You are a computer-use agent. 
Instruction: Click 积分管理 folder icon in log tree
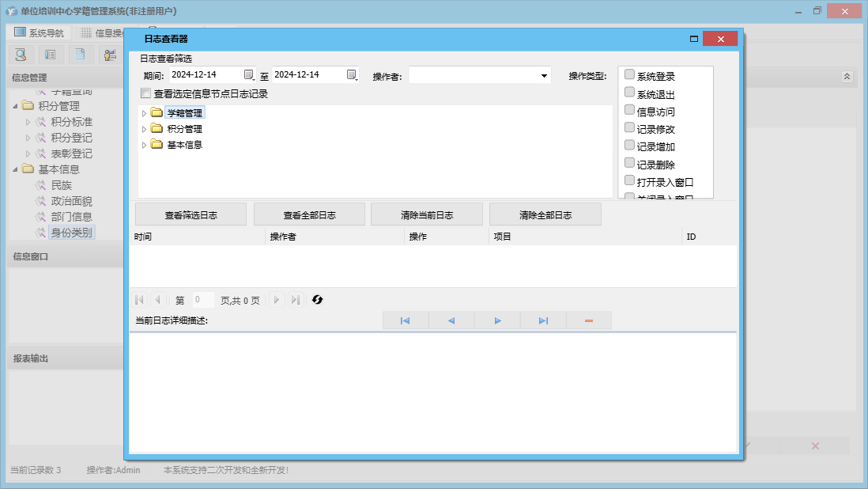coord(157,129)
